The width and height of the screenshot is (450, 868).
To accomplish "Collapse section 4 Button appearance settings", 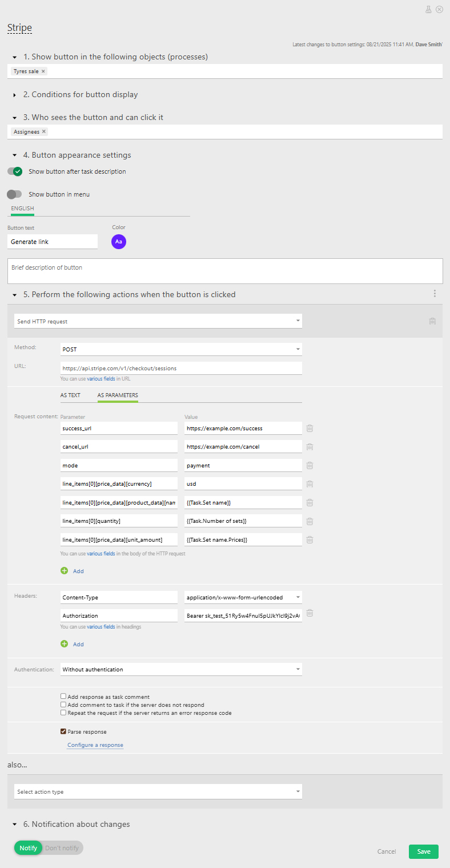I will tap(15, 155).
